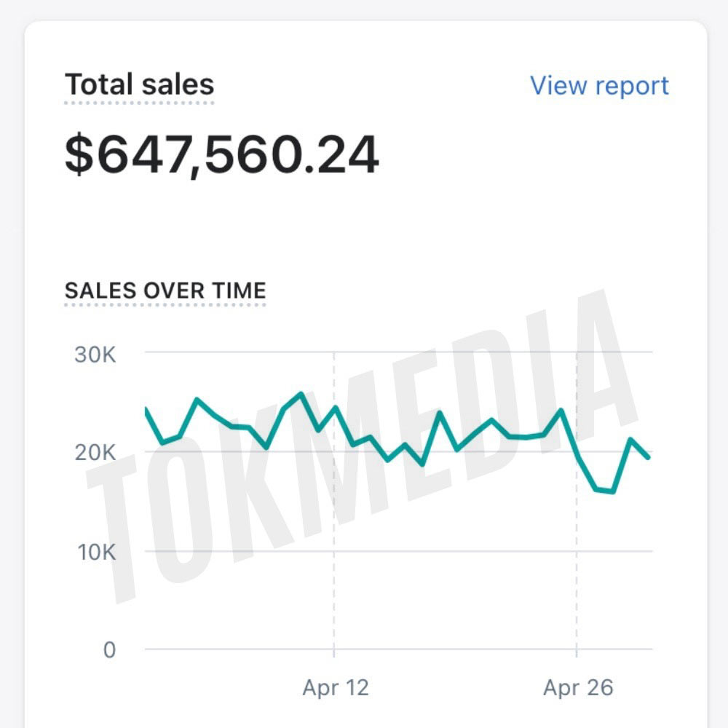Image resolution: width=728 pixels, height=728 pixels.
Task: Click the Apr 26 axis label
Action: [x=577, y=687]
